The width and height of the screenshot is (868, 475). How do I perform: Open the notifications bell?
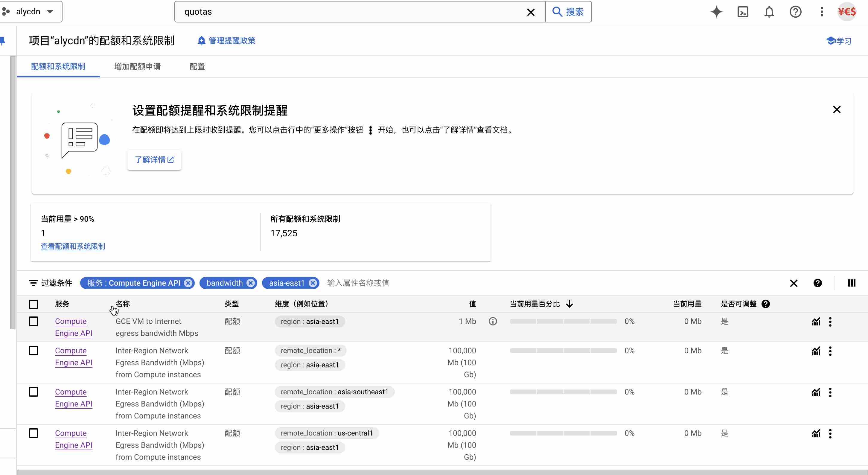coord(769,12)
